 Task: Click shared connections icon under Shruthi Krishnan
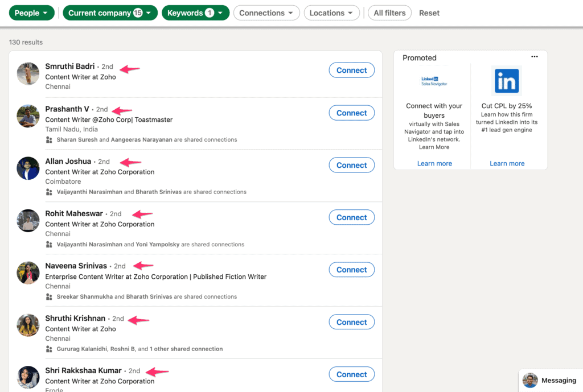(x=49, y=349)
